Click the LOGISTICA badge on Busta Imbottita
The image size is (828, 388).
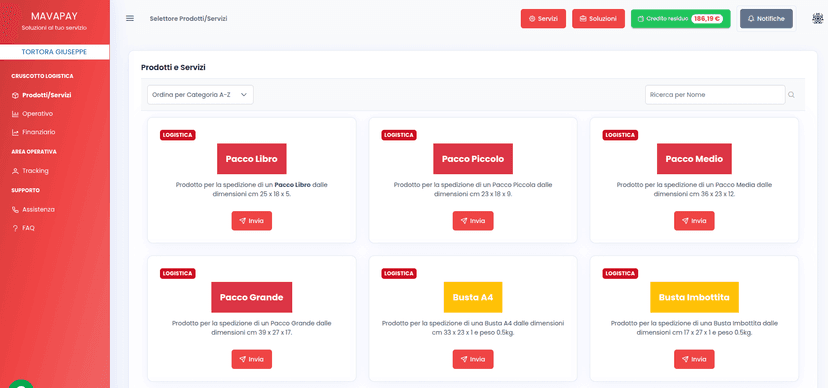point(620,273)
